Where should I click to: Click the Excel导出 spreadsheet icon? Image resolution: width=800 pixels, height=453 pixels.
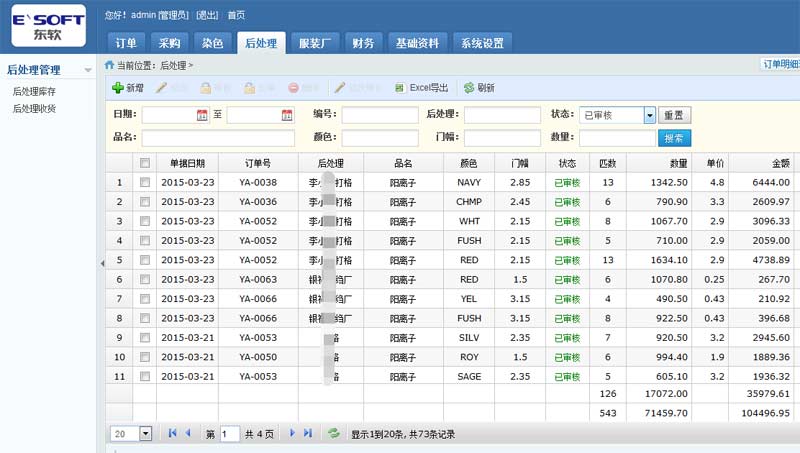[x=400, y=88]
